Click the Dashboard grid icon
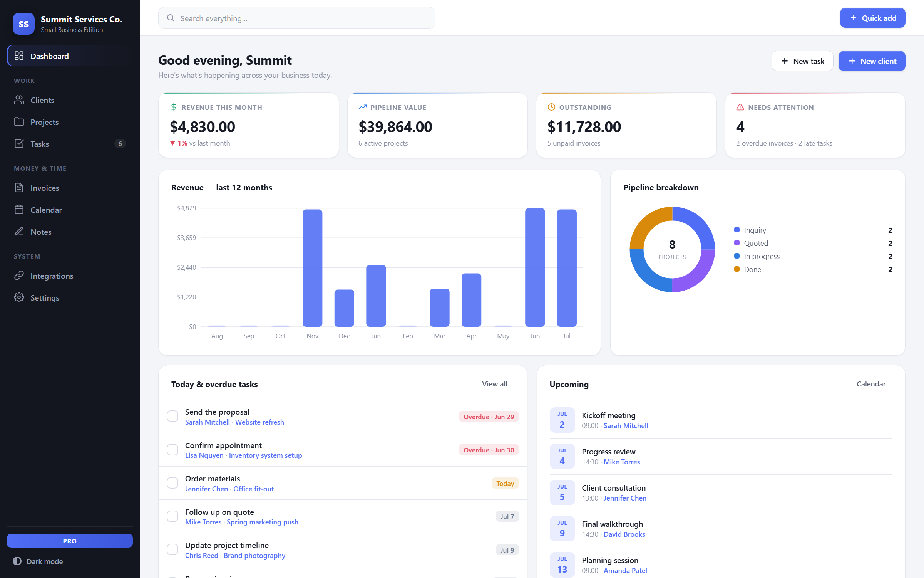 pyautogui.click(x=19, y=56)
